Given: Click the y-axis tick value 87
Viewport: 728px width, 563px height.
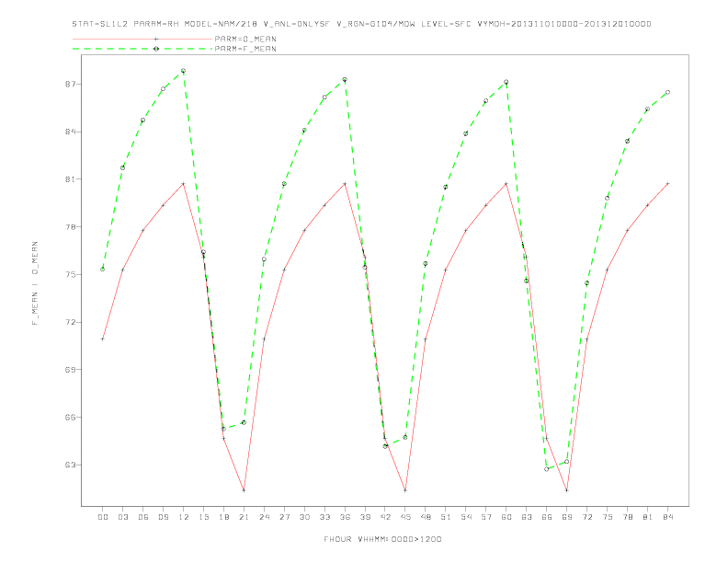Looking at the screenshot, I should [70, 84].
